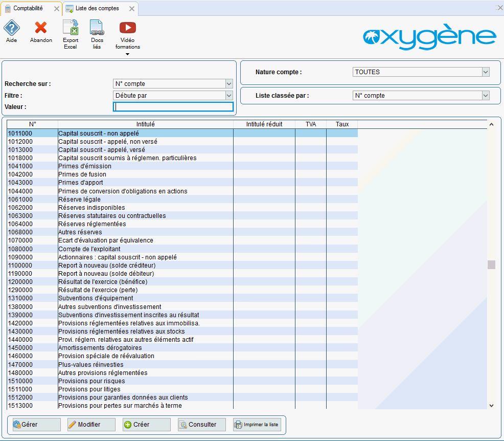Click the Aide help icon

(11, 28)
